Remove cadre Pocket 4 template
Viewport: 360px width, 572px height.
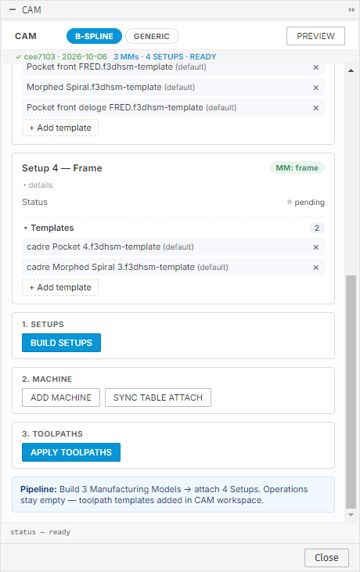click(316, 247)
